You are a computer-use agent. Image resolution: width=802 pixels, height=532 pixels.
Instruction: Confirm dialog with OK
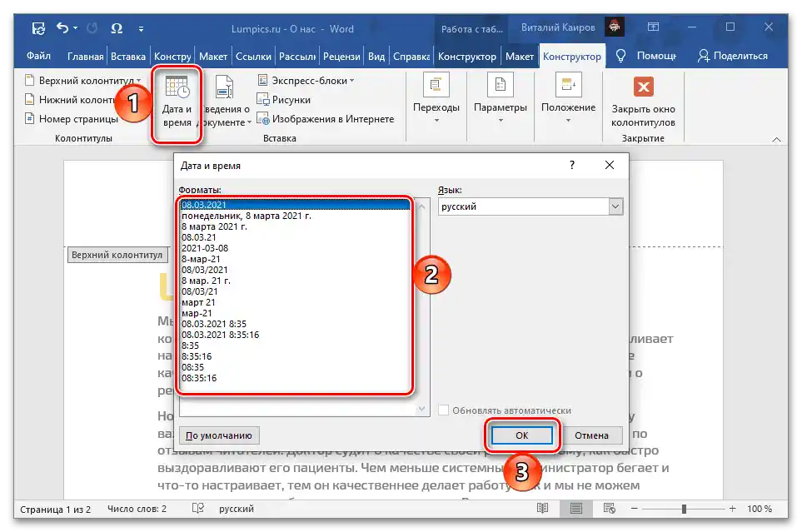[521, 435]
